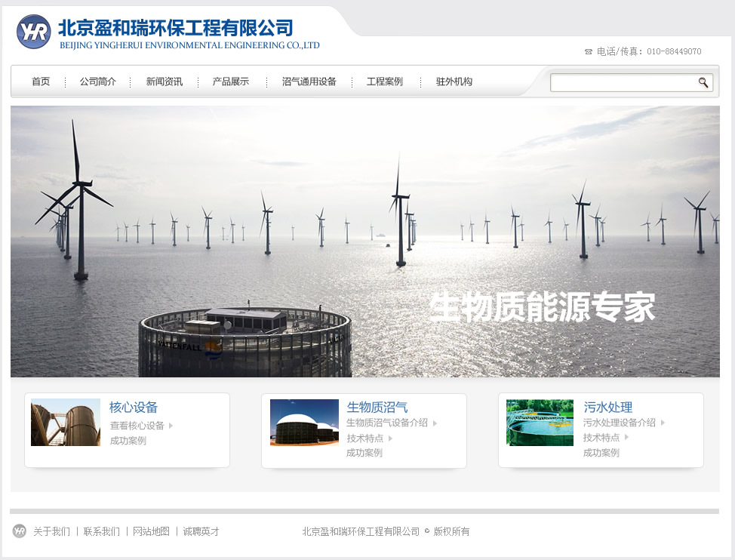This screenshot has width=735, height=560.
Task: Open the 生物质沼气 dome tank thumbnail
Action: coord(304,423)
